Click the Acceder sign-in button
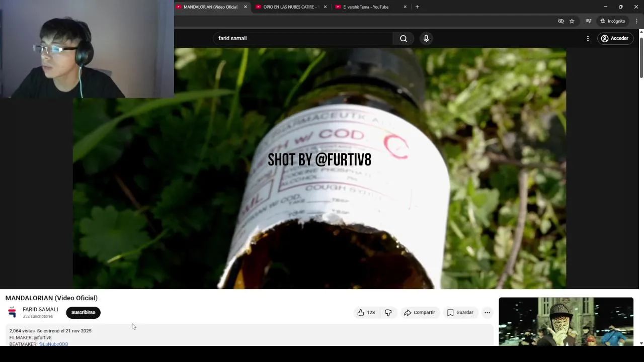 pos(615,38)
